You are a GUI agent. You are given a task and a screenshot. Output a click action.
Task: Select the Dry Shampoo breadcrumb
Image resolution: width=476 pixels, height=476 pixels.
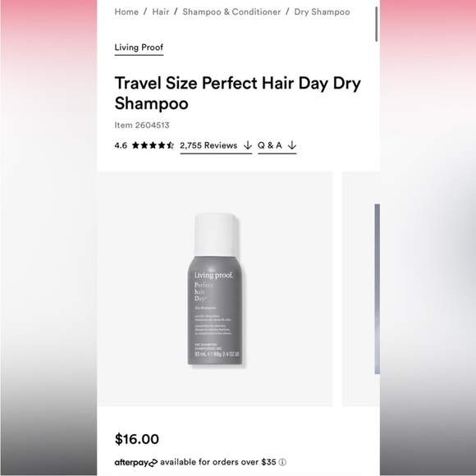tap(322, 12)
